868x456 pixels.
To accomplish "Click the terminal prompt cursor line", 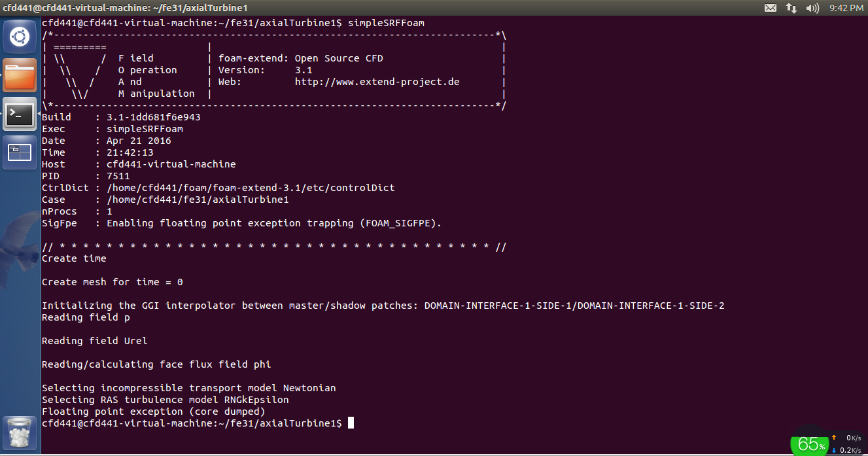I will pyautogui.click(x=198, y=423).
